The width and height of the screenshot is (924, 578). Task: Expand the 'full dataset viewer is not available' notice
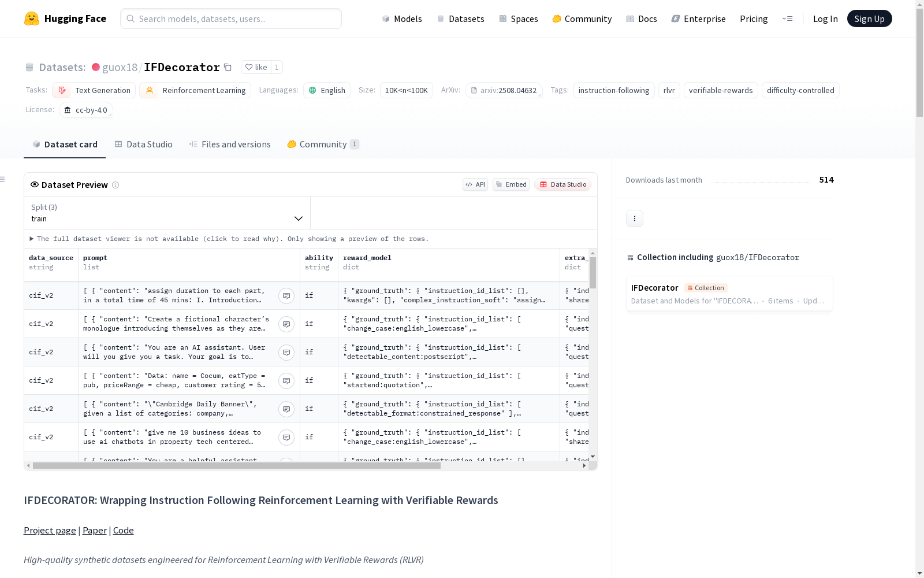click(x=229, y=239)
